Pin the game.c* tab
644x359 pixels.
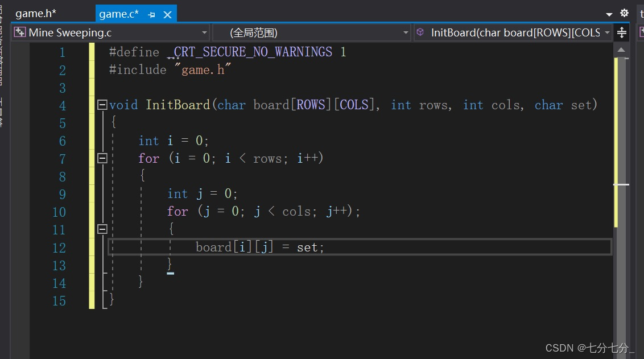(x=151, y=15)
